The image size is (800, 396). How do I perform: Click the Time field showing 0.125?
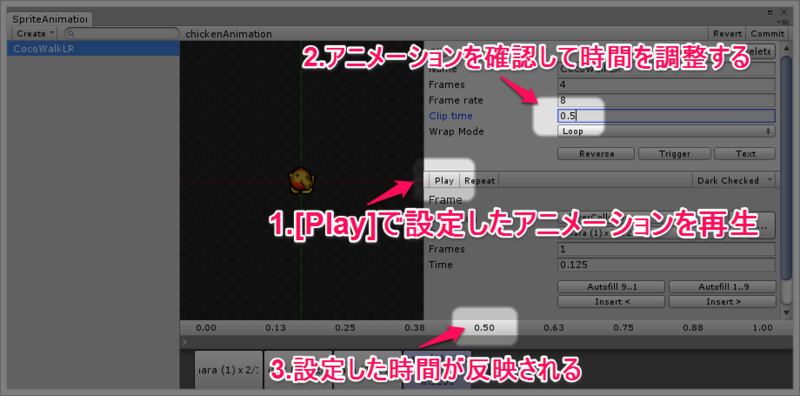point(666,265)
